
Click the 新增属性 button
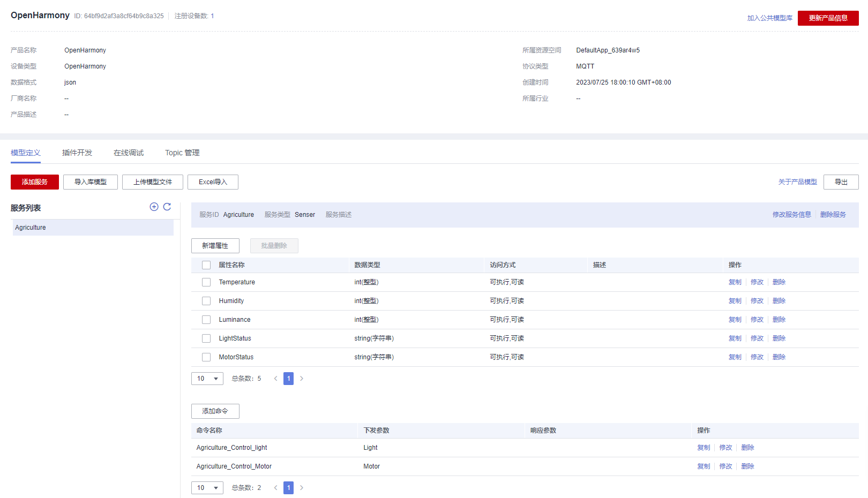tap(215, 246)
